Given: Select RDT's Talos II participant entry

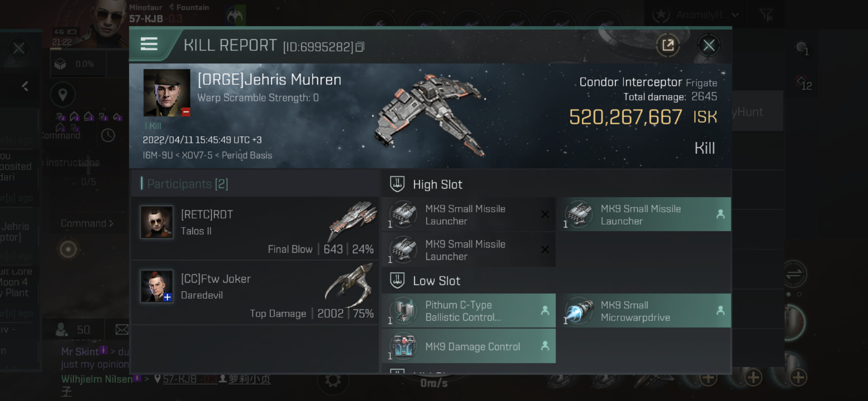Looking at the screenshot, I should click(255, 228).
